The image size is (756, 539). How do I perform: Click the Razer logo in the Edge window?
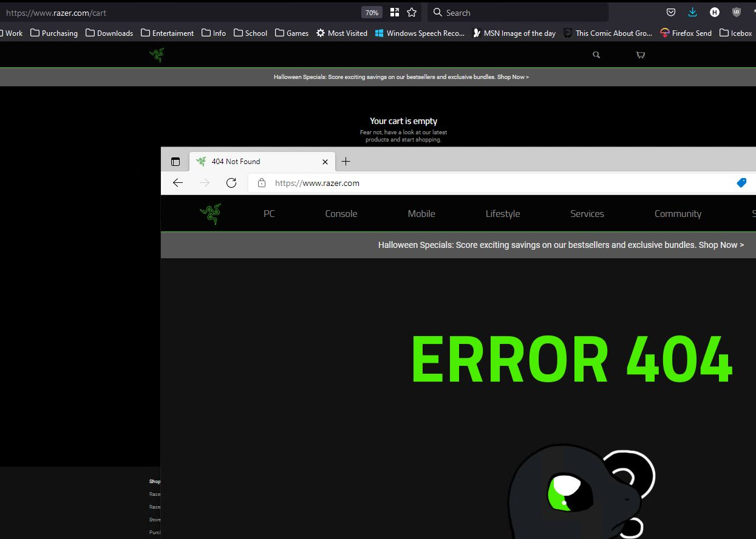pyautogui.click(x=210, y=214)
